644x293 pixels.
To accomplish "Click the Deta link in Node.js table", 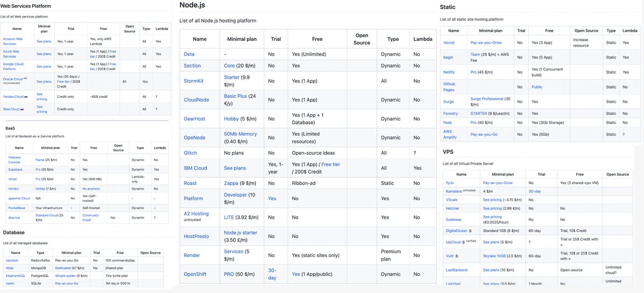I will [x=189, y=54].
